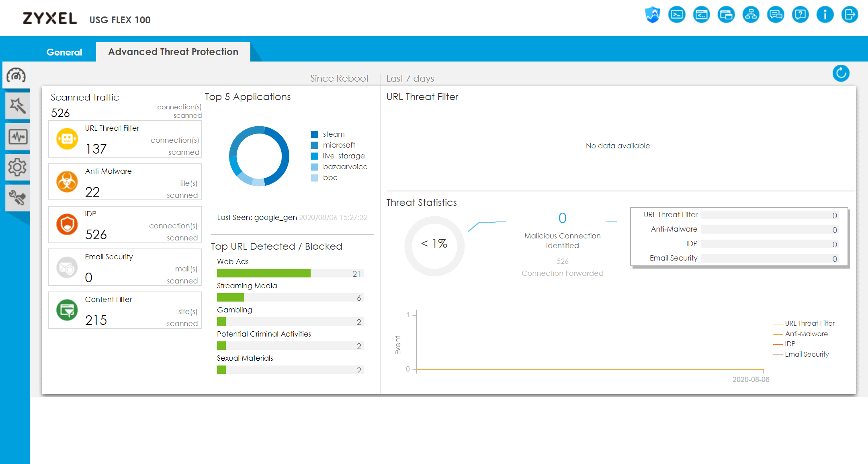Click the question mark help icon
The image size is (868, 464).
800,15
